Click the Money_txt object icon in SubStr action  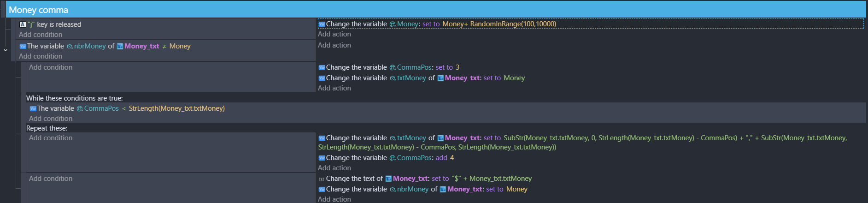pos(440,138)
